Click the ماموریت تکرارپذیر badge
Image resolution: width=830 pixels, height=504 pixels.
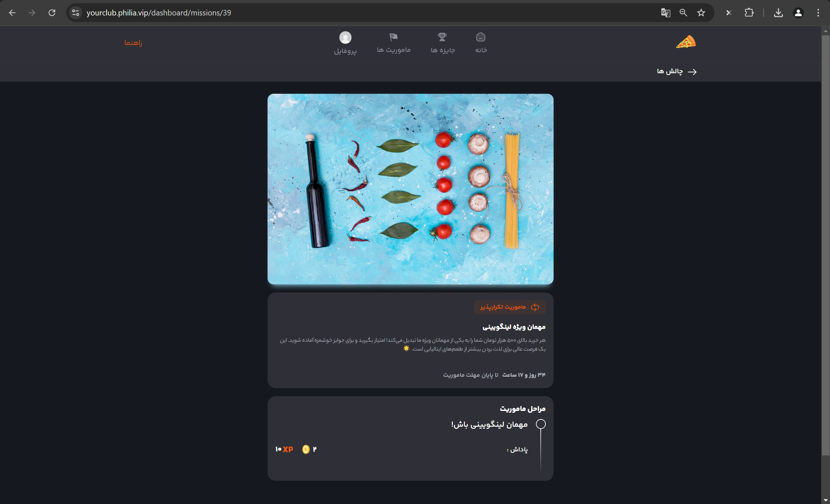[x=510, y=307]
